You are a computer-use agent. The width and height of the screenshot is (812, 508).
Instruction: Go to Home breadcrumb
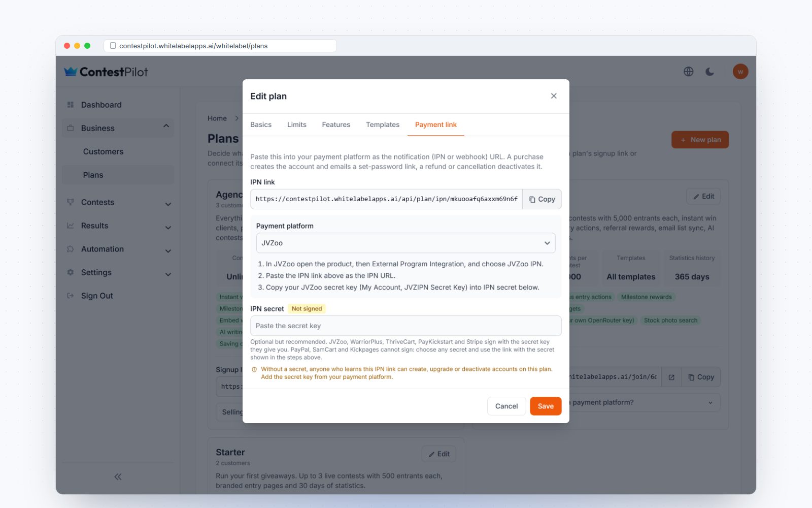(x=217, y=118)
